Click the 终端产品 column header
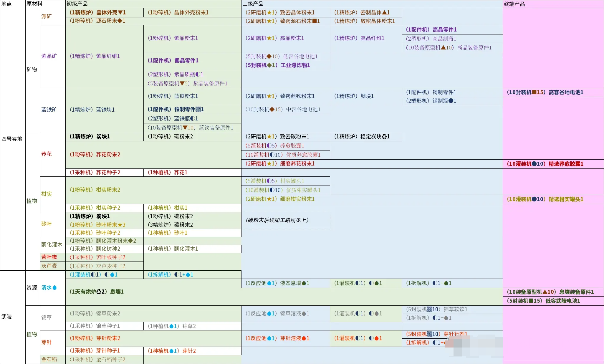Viewport: 604px width, 364px height. click(553, 4)
